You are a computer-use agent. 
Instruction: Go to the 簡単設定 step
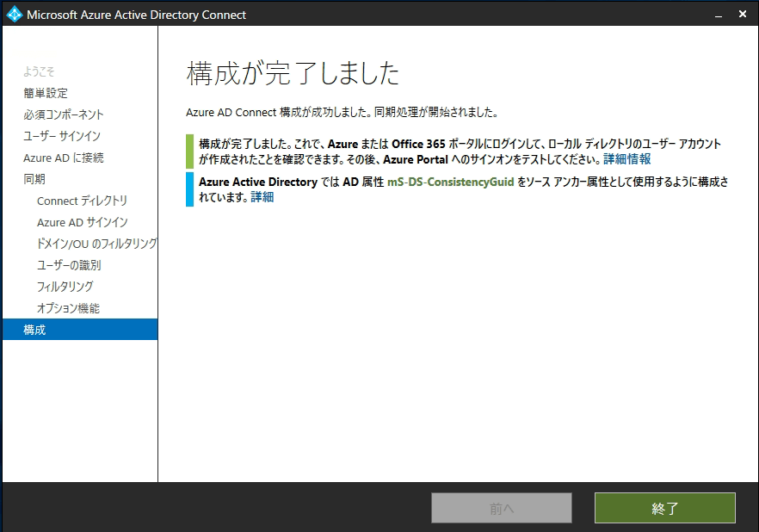[46, 93]
